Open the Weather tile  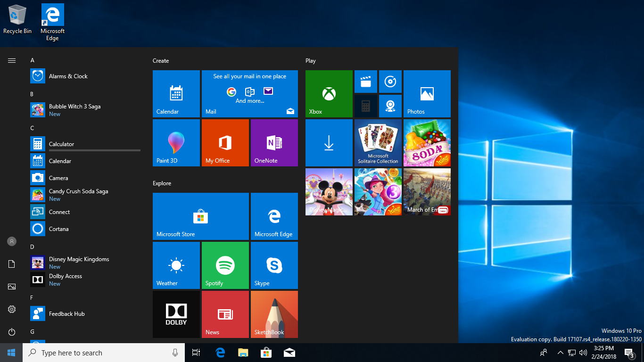pos(176,265)
